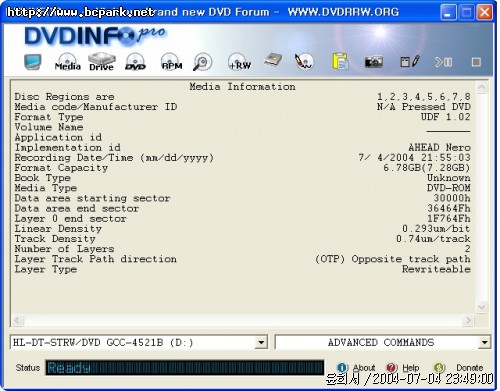Screen dimensions: 500x391
Task: Click the 'DVD-ROM' media type value
Action: (x=449, y=188)
